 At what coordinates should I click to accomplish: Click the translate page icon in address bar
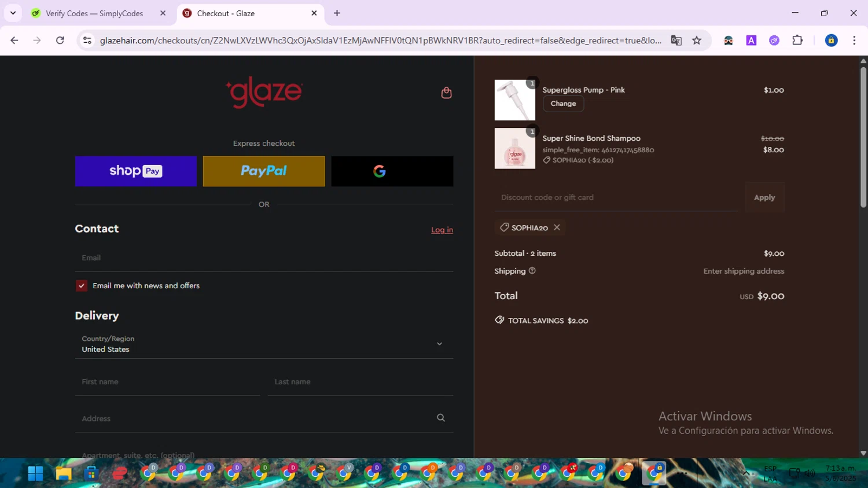point(676,41)
